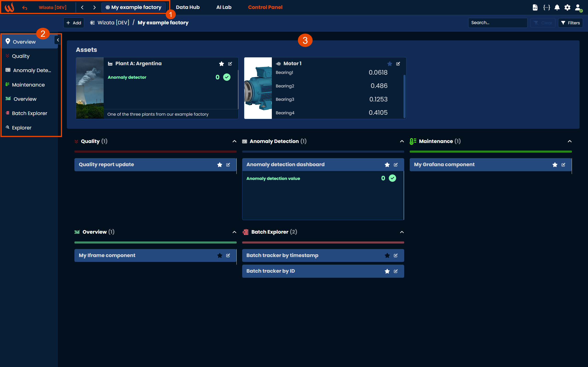Image resolution: width=588 pixels, height=367 pixels.
Task: Toggle favorite star on Motor 1
Action: [x=389, y=64]
